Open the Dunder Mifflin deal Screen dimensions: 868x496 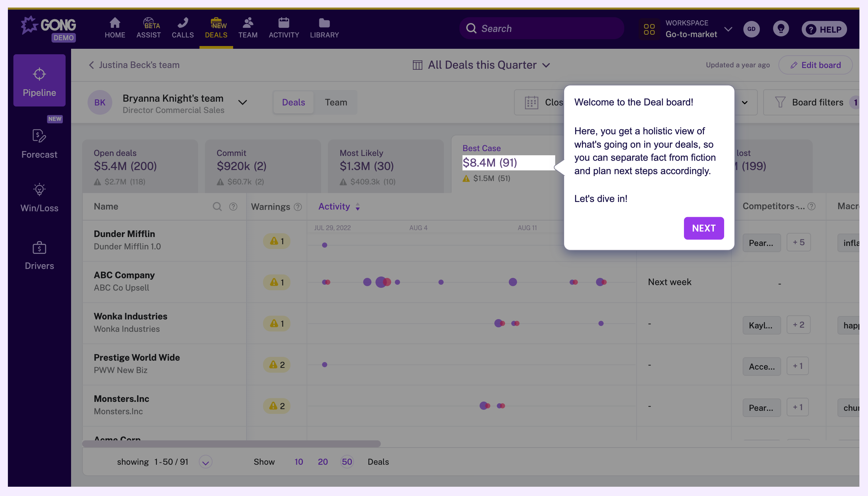[x=124, y=234]
